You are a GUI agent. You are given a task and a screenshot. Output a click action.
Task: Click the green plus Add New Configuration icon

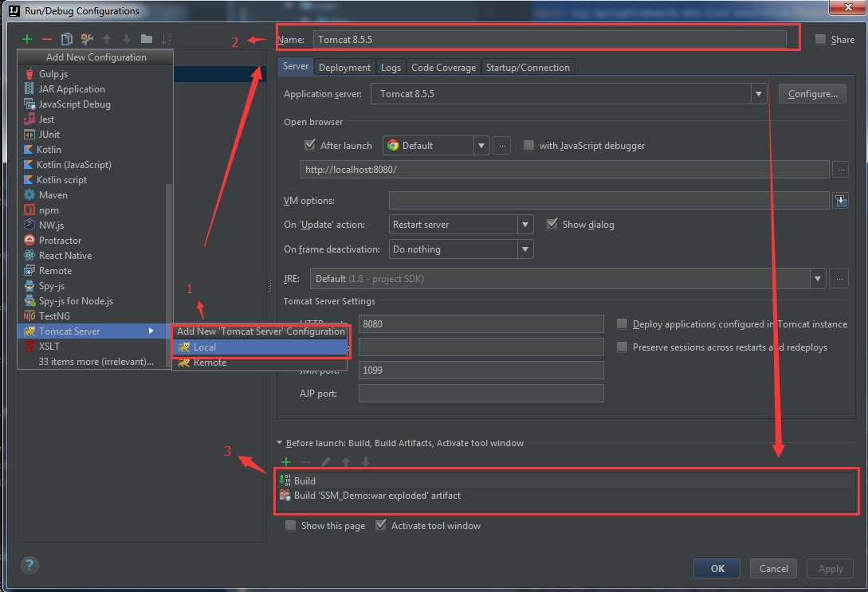[x=26, y=39]
